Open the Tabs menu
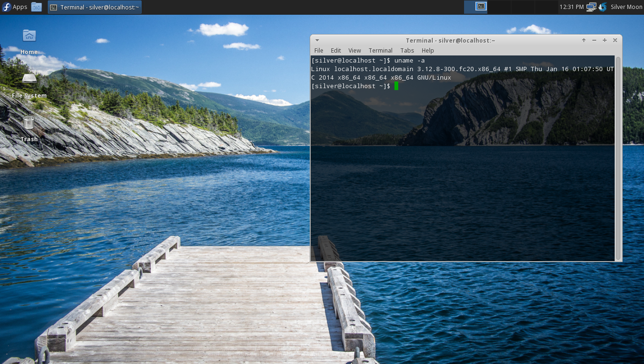 (x=407, y=50)
